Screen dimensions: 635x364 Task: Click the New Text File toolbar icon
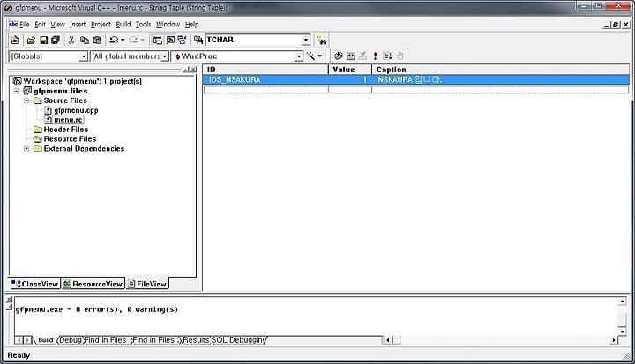coord(15,40)
